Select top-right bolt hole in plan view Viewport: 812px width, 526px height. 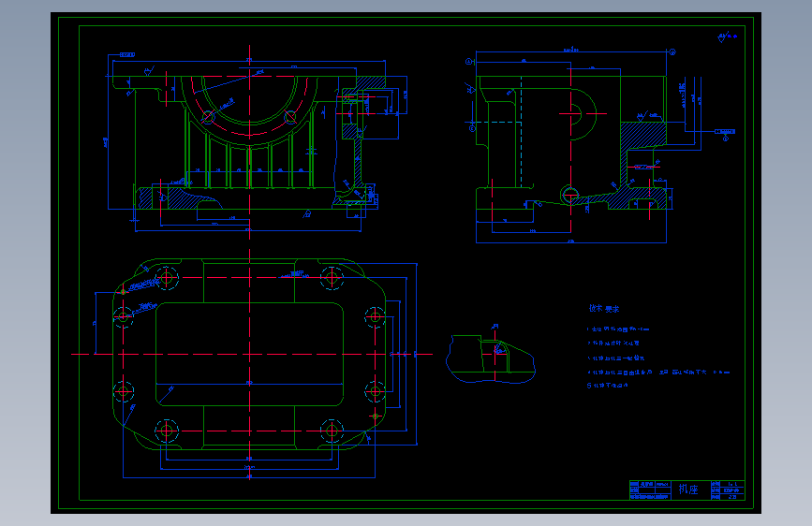coord(332,278)
